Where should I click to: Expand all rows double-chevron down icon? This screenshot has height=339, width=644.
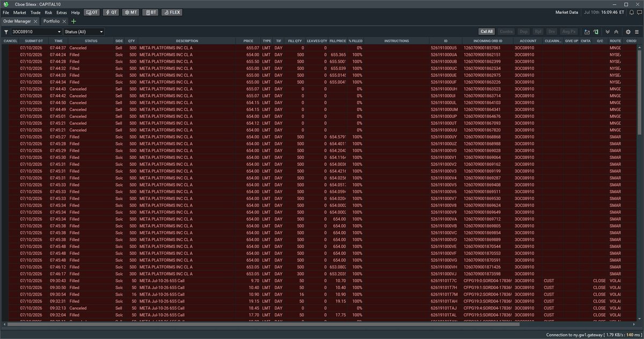pos(608,32)
